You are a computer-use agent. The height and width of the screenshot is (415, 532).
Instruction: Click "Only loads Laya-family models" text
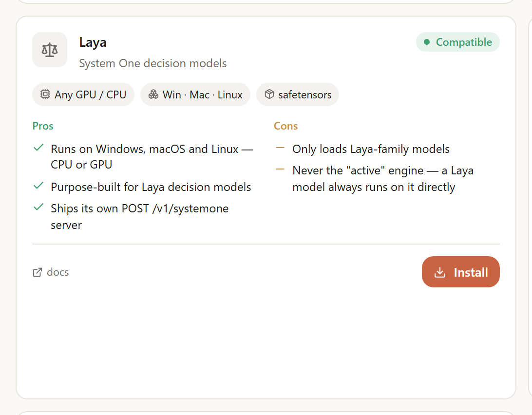pyautogui.click(x=371, y=149)
